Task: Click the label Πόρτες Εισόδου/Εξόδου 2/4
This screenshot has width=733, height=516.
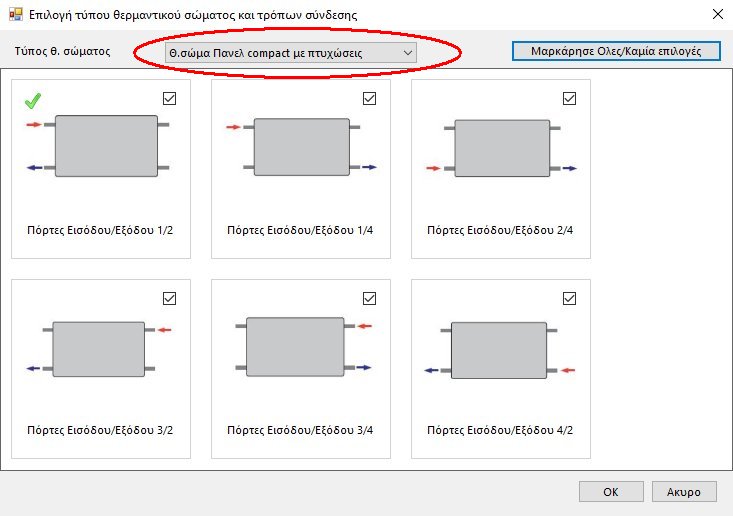Action: [x=500, y=230]
